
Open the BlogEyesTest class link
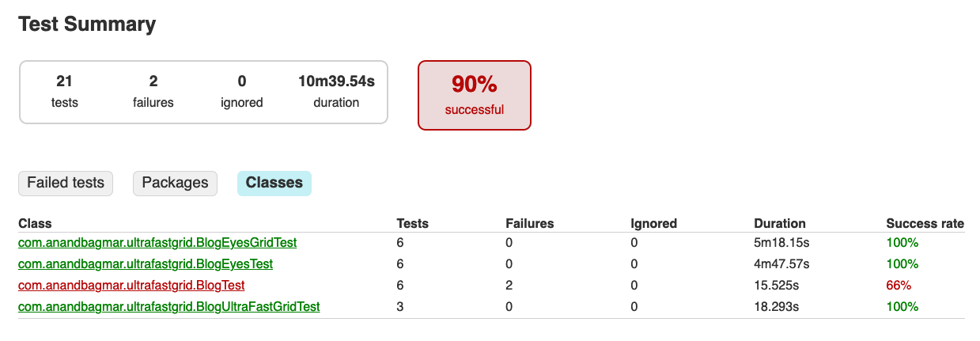[146, 263]
